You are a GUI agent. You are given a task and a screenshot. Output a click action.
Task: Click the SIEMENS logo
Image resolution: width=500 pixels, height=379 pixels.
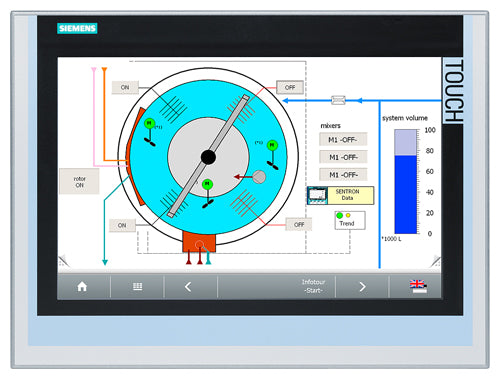click(x=77, y=28)
